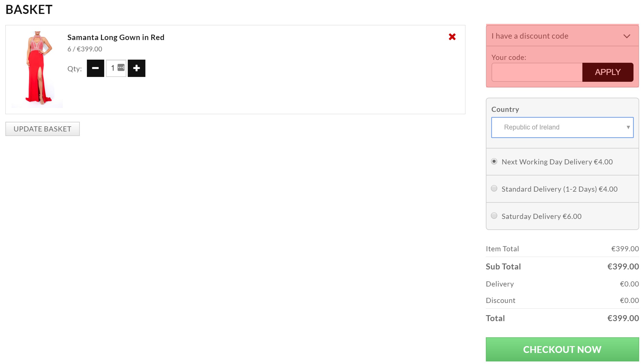
Task: Click the Total €399.00 amount
Action: tap(623, 318)
